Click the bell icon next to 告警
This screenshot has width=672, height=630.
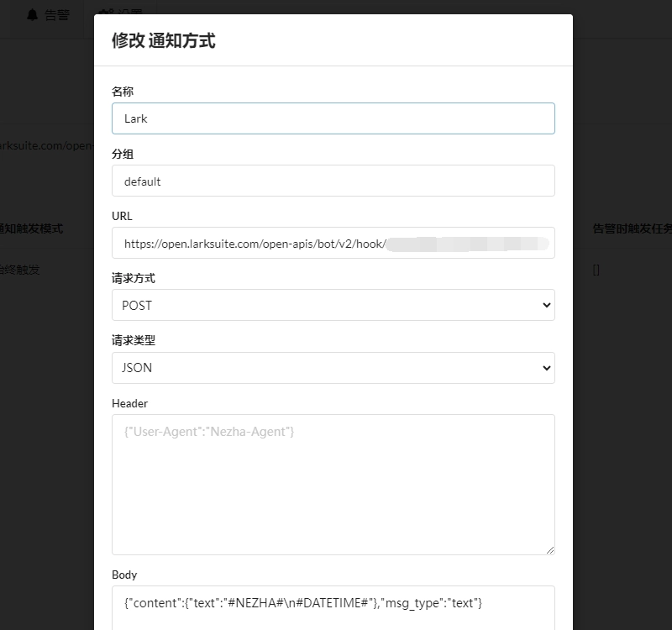click(33, 14)
